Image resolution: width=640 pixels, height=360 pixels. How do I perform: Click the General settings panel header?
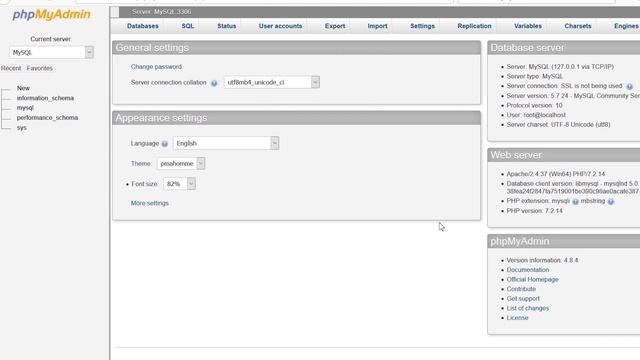tap(297, 48)
